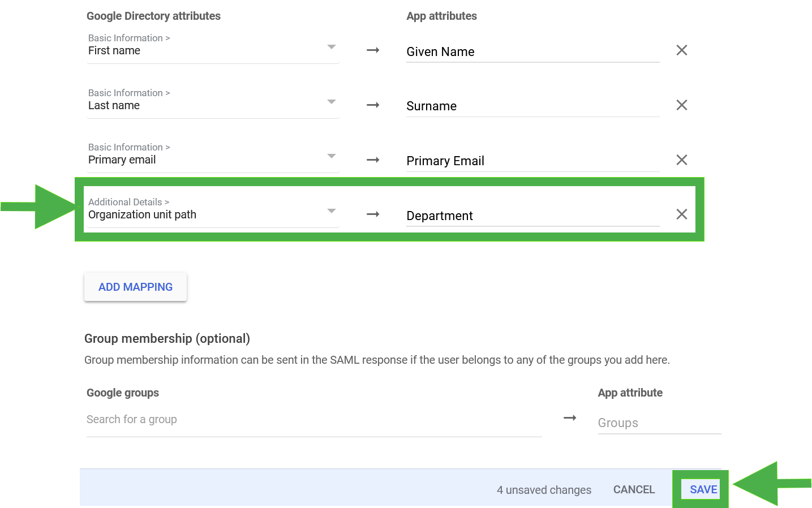Remove the Primary Email attribute mapping
Screen dimensions: 812x508
click(681, 160)
